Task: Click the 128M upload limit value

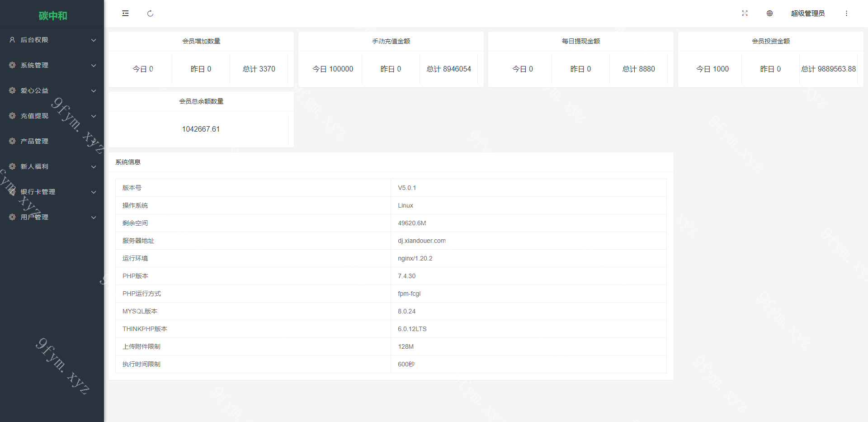Action: (x=406, y=346)
